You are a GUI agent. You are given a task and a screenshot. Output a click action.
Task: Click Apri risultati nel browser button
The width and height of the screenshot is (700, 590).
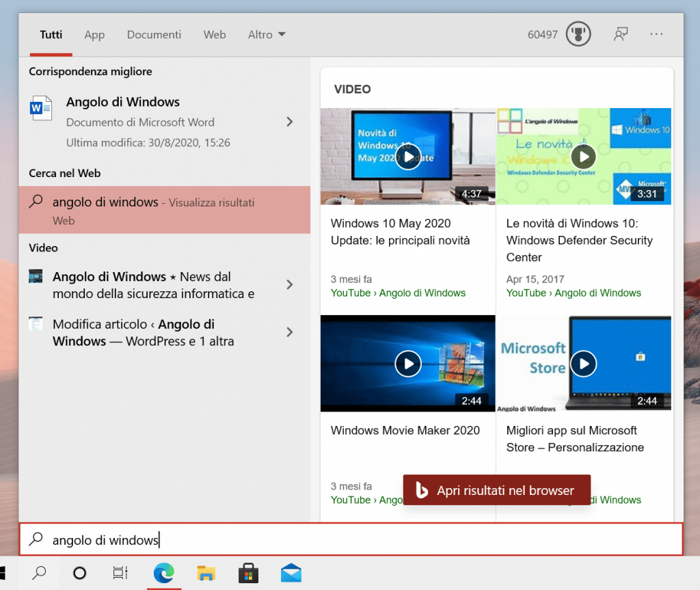pyautogui.click(x=496, y=490)
